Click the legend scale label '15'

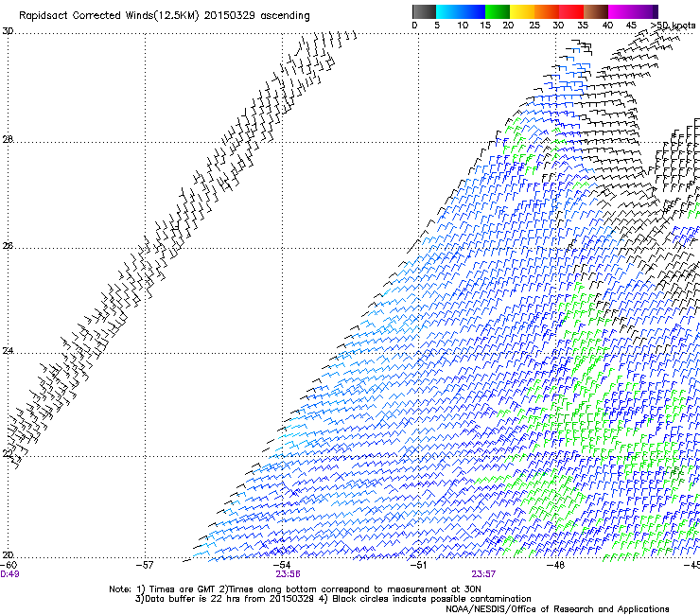tap(485, 26)
